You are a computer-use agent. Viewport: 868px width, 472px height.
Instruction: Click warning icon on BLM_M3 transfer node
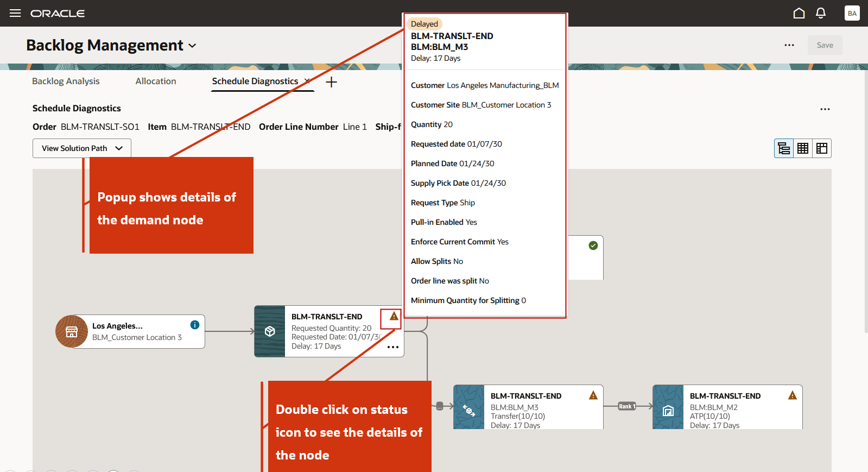(x=593, y=395)
